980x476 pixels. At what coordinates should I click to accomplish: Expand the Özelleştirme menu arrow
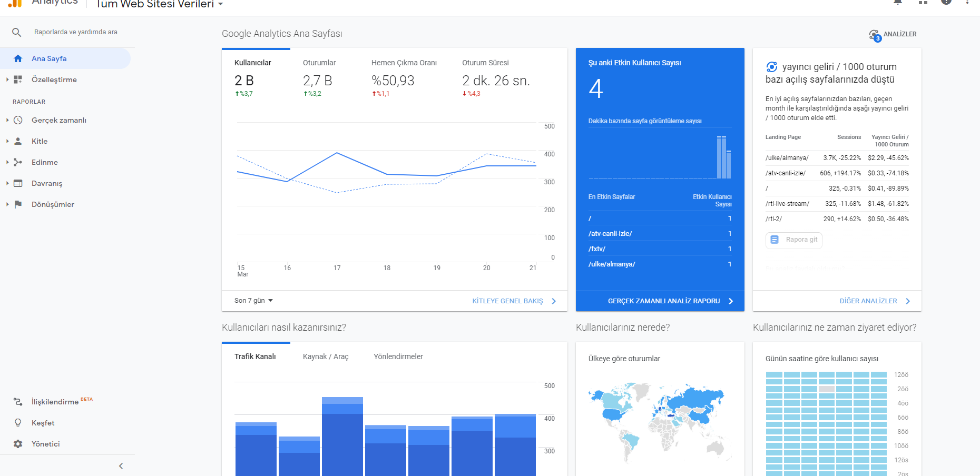(7, 80)
